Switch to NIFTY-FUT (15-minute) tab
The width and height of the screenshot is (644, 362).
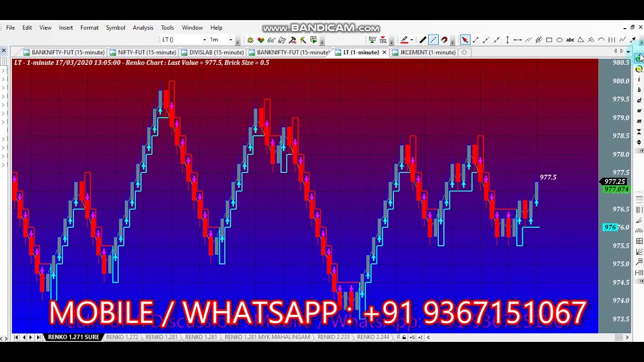coord(143,52)
